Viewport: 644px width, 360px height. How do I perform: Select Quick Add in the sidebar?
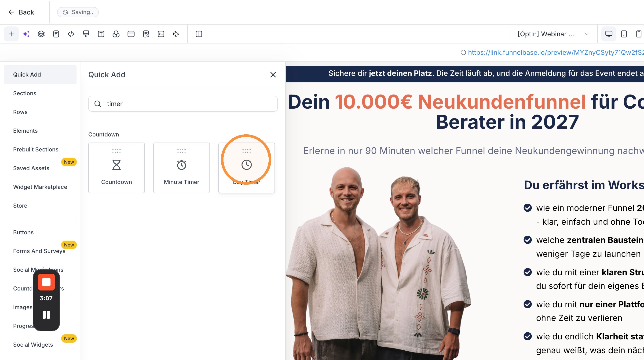tap(40, 74)
